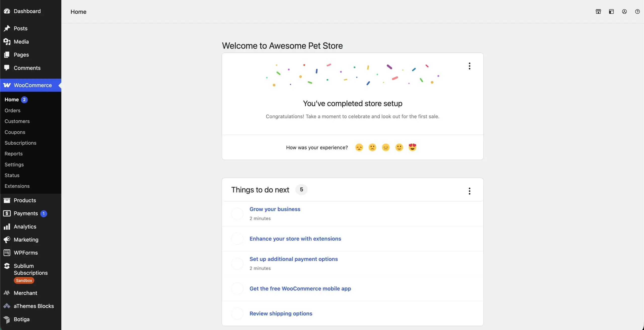Click the Sublium Subscriptions logo icon
The width and height of the screenshot is (644, 330).
point(7,266)
